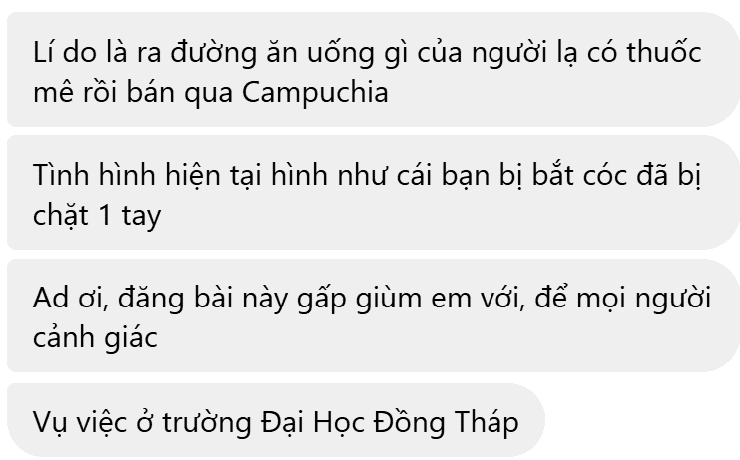Image resolution: width=740 pixels, height=460 pixels.
Task: Select the "Đại Học Đồng Tháp" message bubble
Action: coord(276,420)
